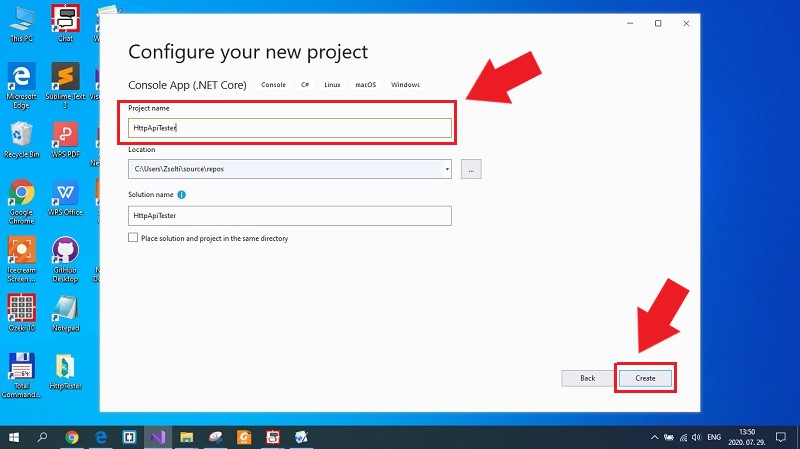Click the Console tag label

273,85
